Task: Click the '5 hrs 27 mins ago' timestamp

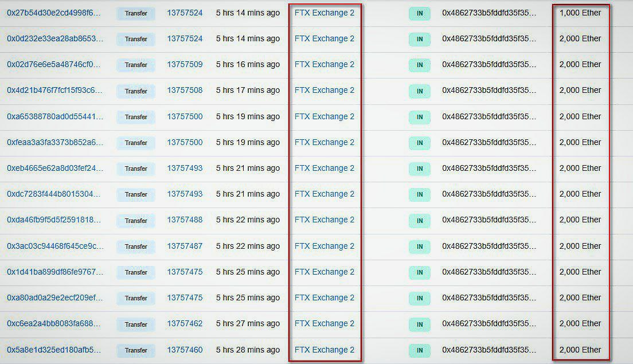Action: [x=248, y=324]
